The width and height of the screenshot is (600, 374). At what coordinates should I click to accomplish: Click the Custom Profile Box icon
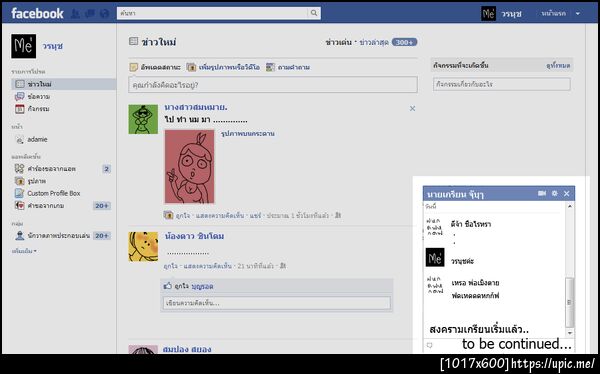coord(19,193)
